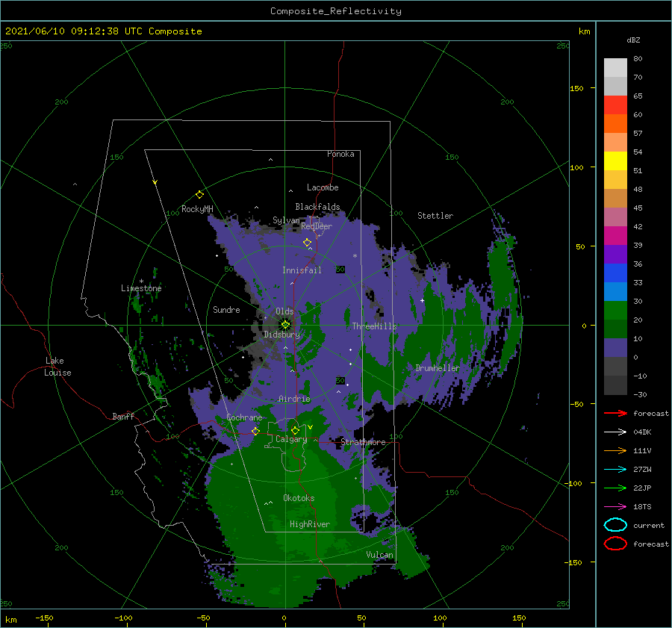This screenshot has height=628, width=672.
Task: Click the Innisfail city label
Action: (302, 270)
